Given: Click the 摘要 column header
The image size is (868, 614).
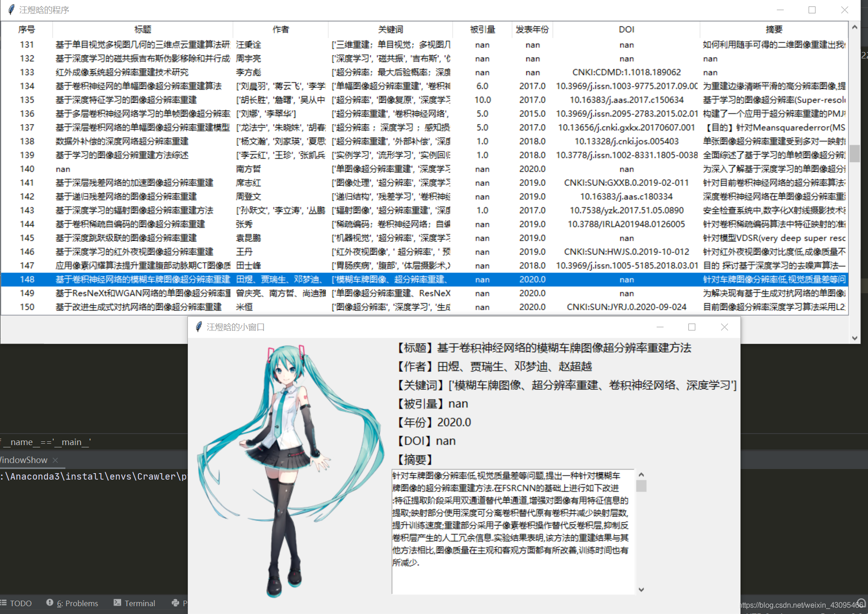Looking at the screenshot, I should tap(774, 29).
